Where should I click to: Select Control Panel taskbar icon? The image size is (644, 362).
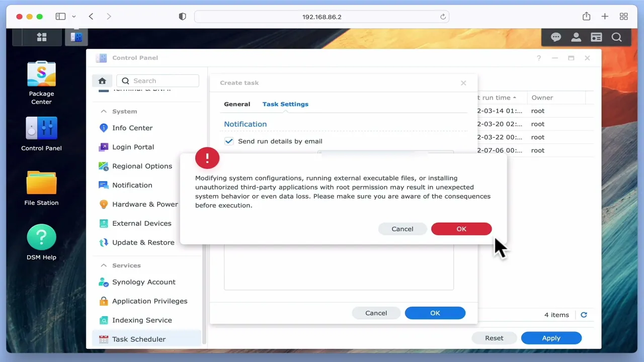[76, 37]
